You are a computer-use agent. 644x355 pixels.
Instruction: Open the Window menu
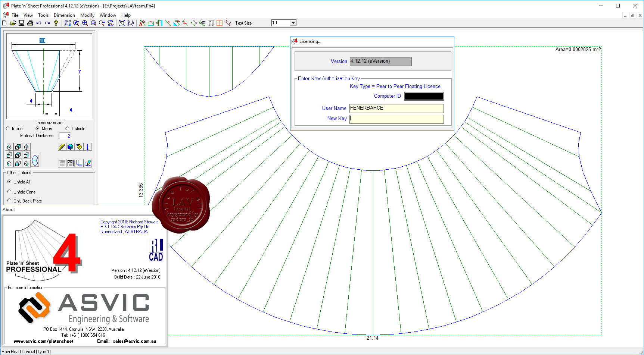pos(108,15)
